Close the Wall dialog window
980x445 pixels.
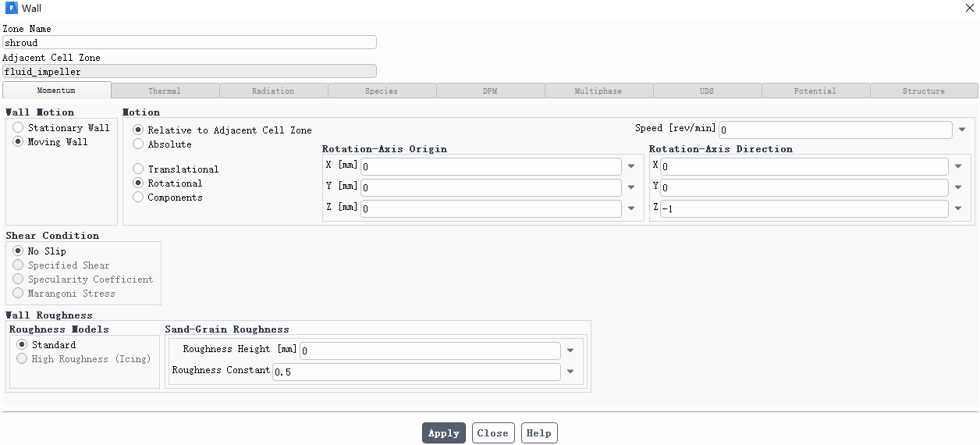coord(969,8)
